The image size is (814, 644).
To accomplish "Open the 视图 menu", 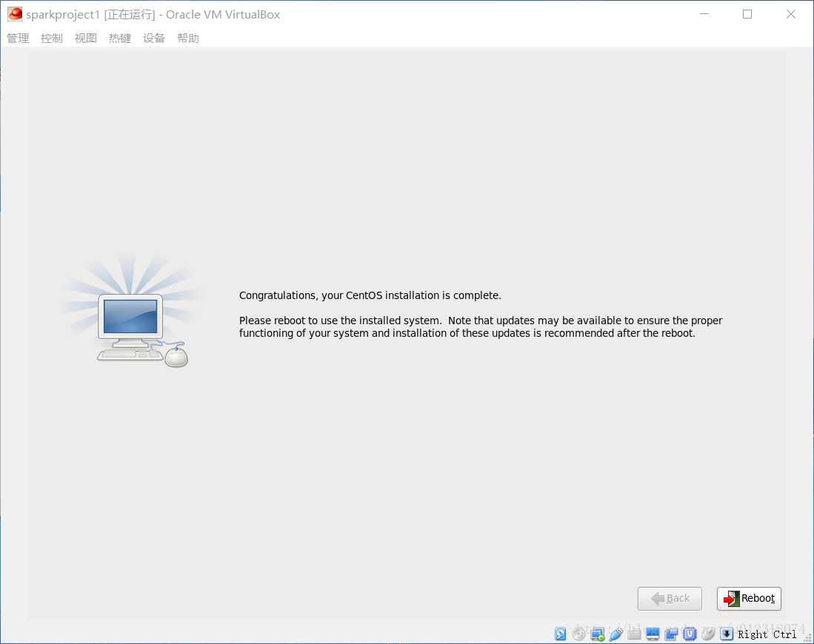I will [86, 38].
